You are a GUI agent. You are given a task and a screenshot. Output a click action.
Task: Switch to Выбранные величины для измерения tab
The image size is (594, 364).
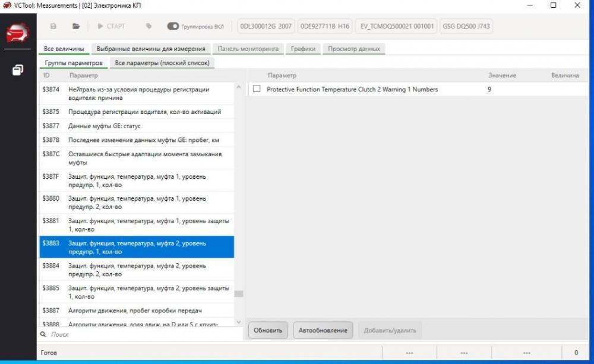point(151,49)
